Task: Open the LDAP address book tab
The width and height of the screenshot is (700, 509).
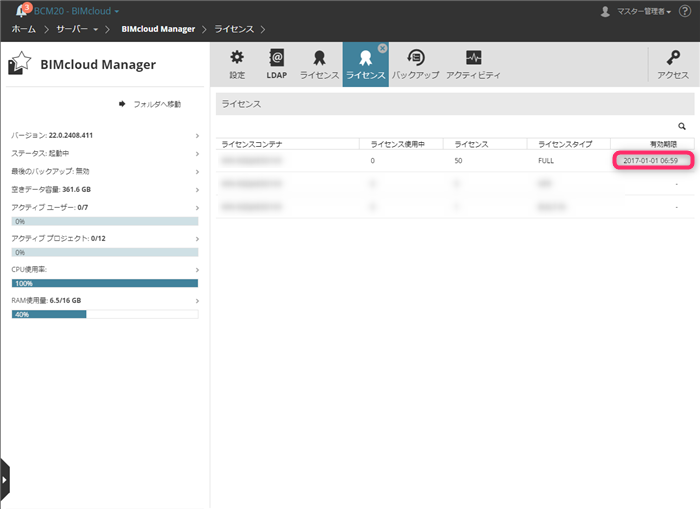Action: click(x=277, y=64)
